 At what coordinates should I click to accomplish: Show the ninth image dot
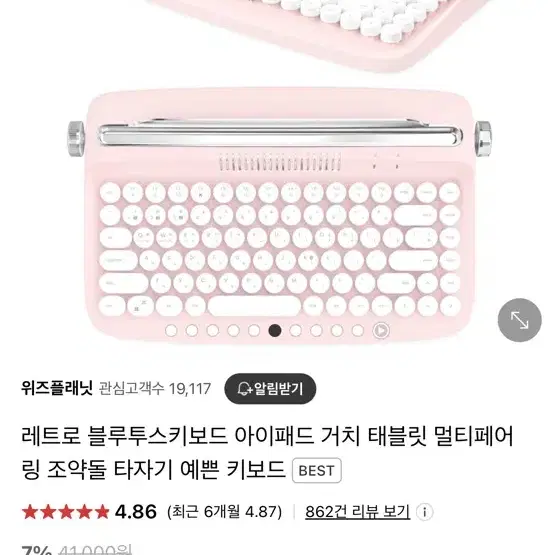[337, 331]
